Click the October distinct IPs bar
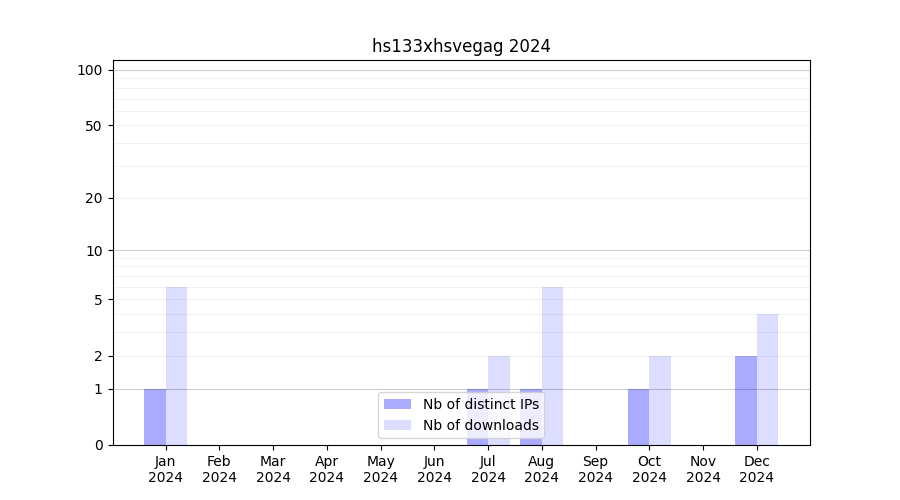The height and width of the screenshot is (500, 900). coord(638,417)
